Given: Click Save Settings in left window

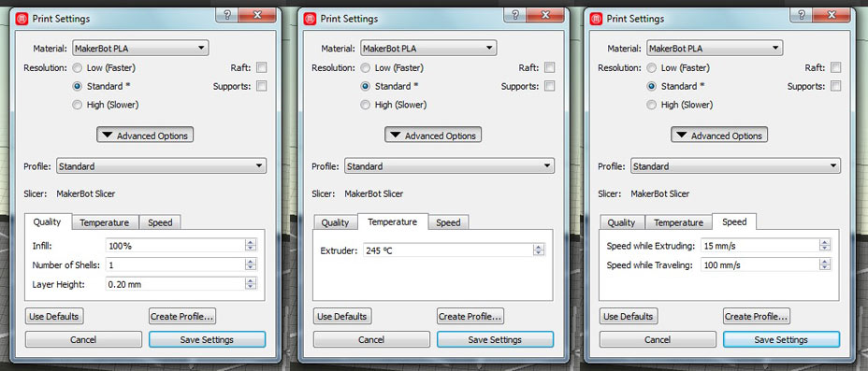Looking at the screenshot, I should click(x=207, y=339).
